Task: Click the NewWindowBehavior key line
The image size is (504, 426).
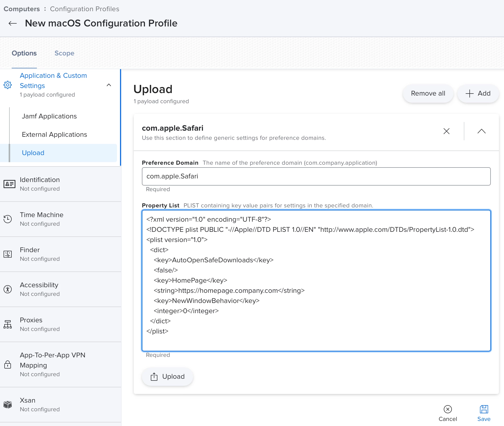Action: tap(206, 301)
